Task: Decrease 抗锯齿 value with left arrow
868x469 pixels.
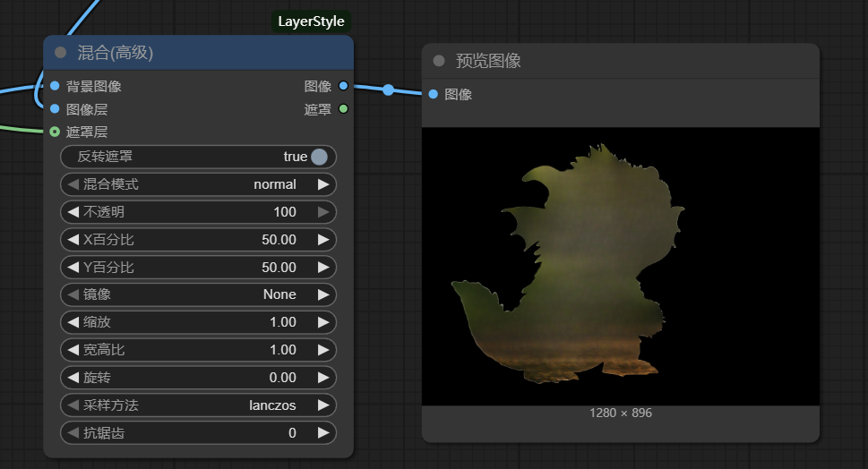Action: (x=73, y=432)
